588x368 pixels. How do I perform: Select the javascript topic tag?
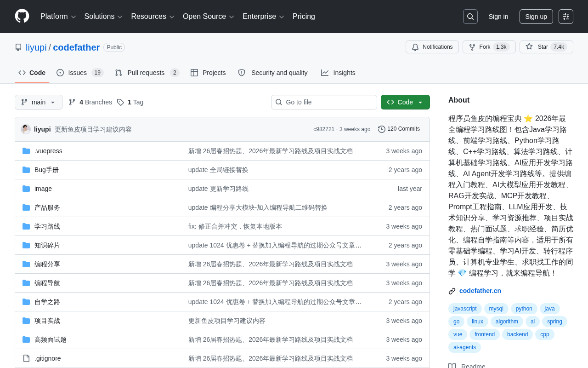[x=465, y=309]
